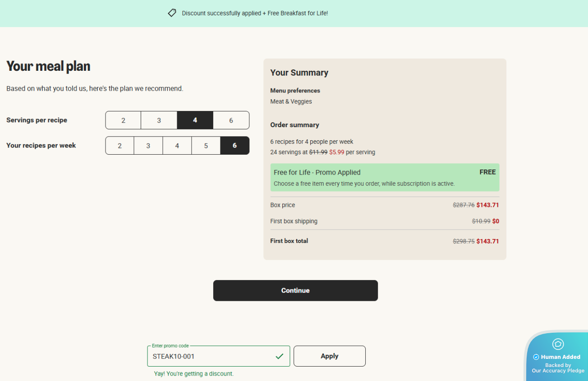
Task: Apply the entered promo code
Action: point(329,356)
